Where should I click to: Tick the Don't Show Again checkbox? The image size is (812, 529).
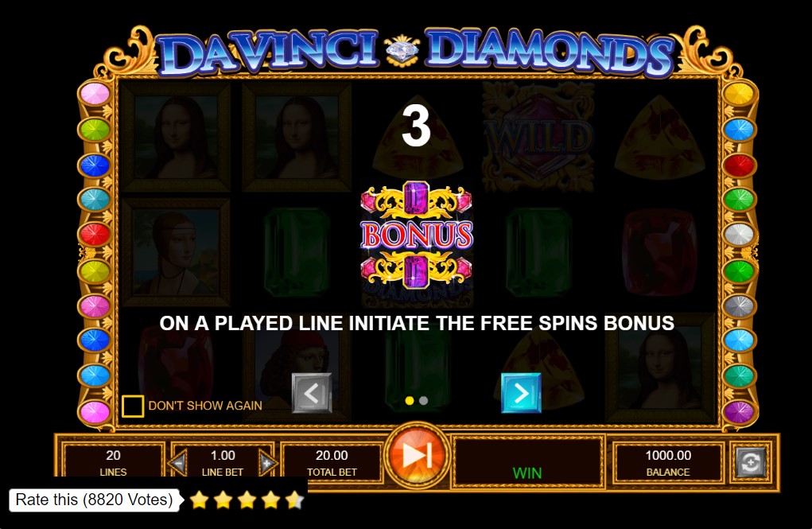pos(133,406)
